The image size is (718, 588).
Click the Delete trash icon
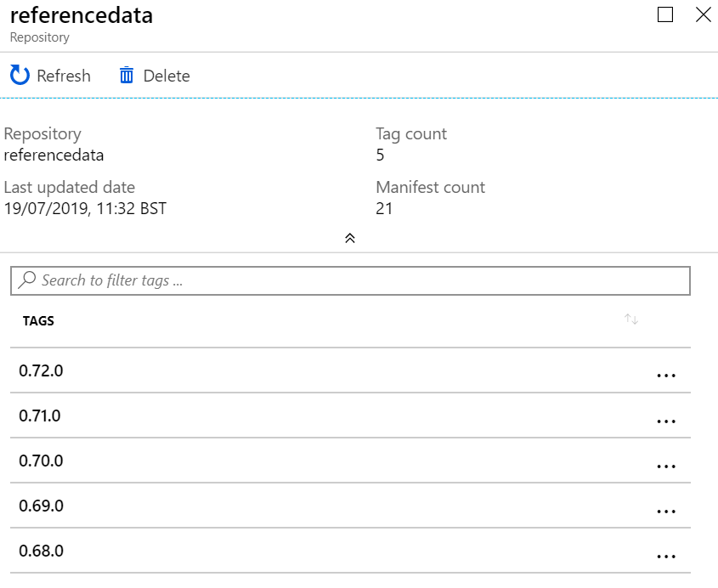tap(126, 75)
